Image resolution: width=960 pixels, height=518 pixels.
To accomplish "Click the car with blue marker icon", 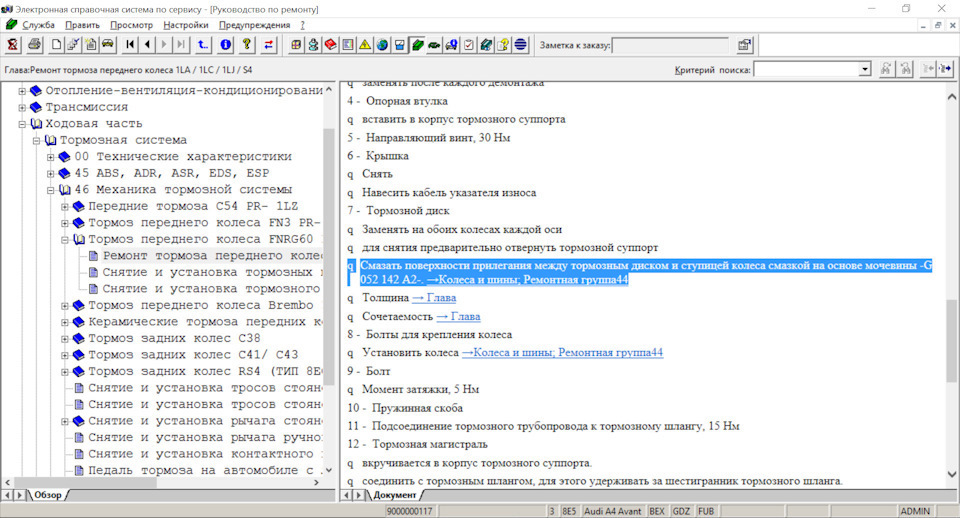I will (451, 45).
